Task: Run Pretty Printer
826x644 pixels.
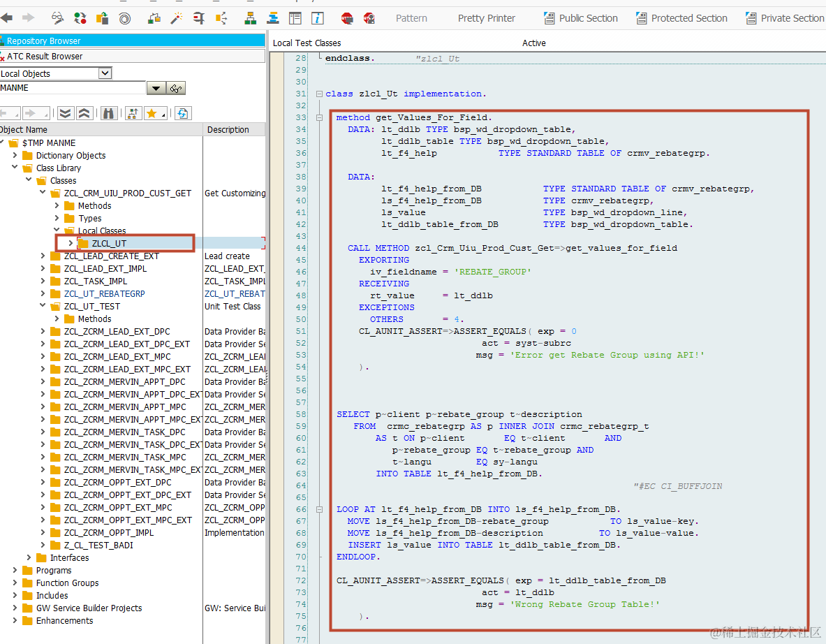Action: [486, 18]
